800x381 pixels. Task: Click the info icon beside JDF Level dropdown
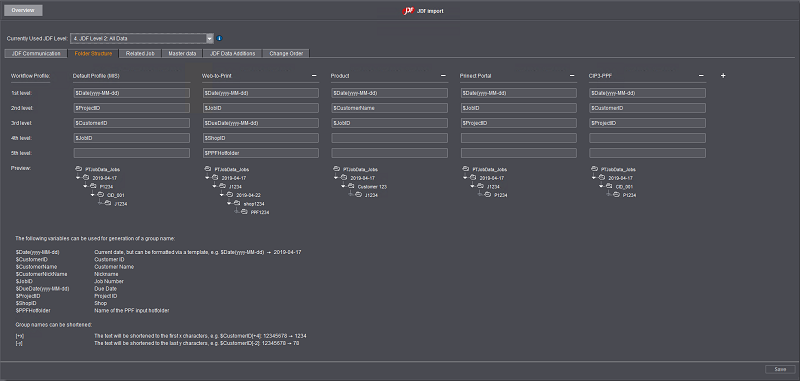tap(219, 38)
